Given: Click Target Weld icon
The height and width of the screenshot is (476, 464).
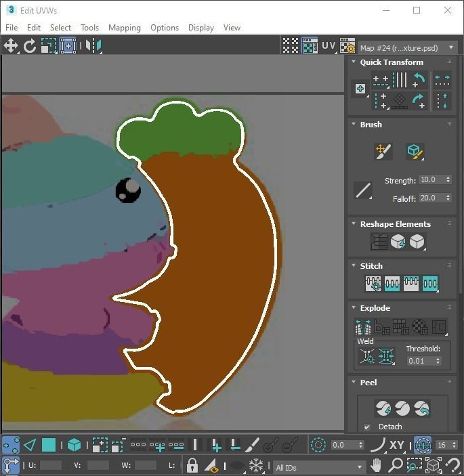Looking at the screenshot, I should 367,355.
